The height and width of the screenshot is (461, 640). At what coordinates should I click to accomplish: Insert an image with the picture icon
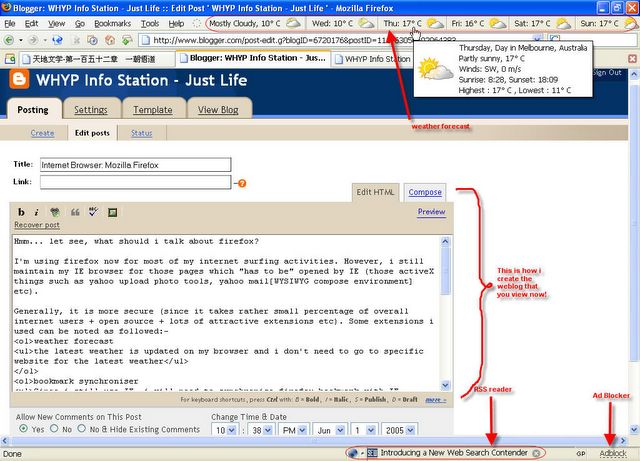coord(113,212)
